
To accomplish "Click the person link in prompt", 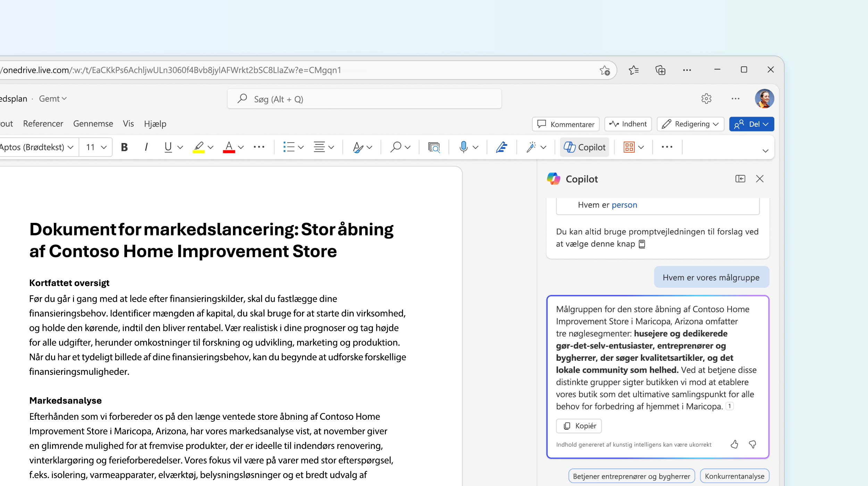I will 624,205.
